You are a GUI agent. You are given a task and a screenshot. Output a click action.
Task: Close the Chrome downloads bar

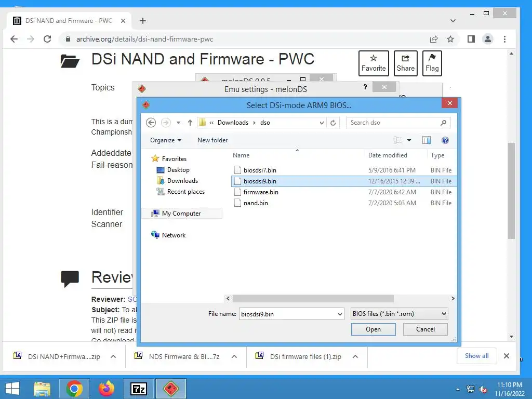pyautogui.click(x=507, y=356)
